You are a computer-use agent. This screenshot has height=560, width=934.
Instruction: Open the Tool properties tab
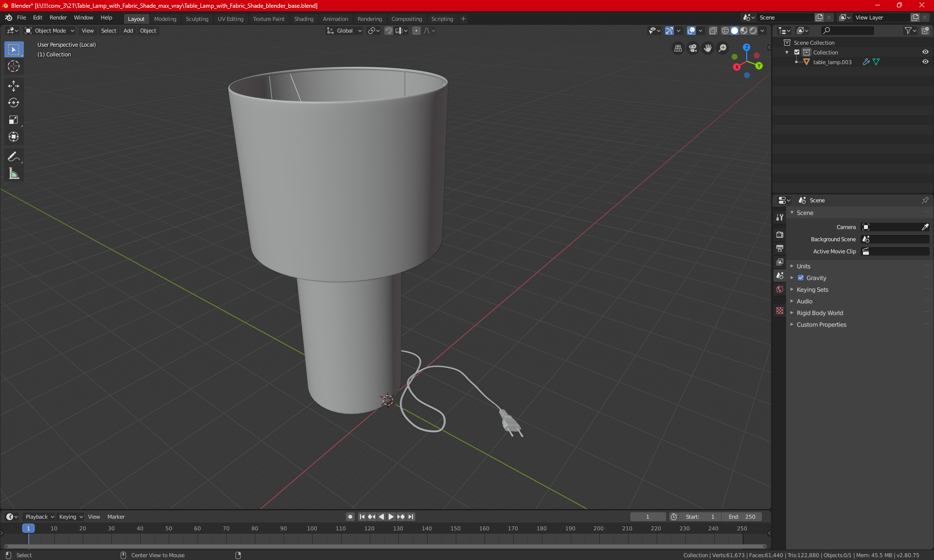tap(780, 217)
